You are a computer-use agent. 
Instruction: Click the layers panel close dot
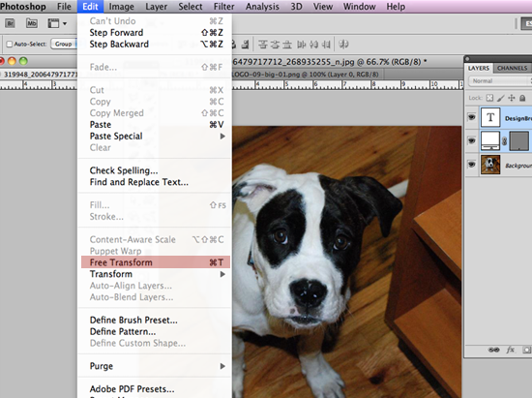tap(467, 58)
